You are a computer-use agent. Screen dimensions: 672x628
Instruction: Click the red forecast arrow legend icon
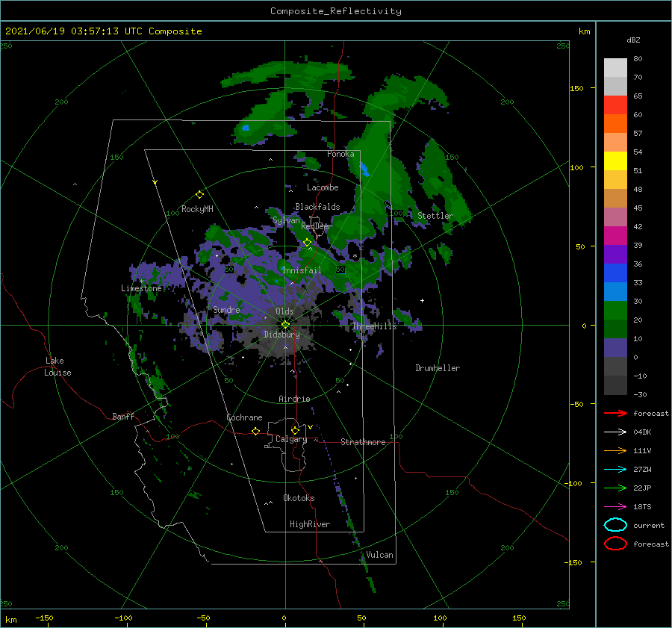(x=615, y=413)
